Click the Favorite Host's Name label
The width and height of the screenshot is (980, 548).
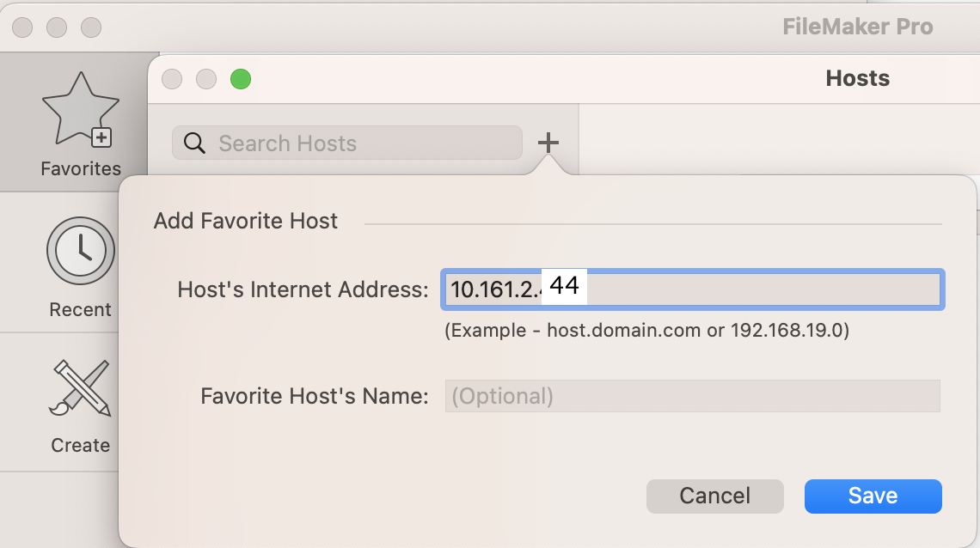coord(315,396)
